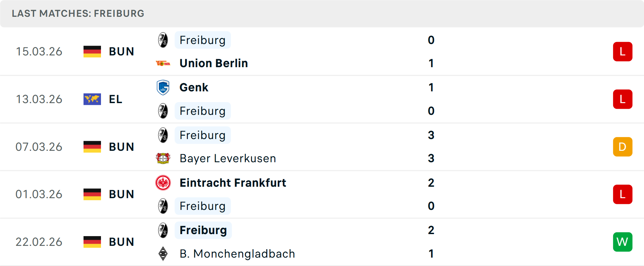Select the Union Berlin club logo
Viewport: 644px width, 266px height.
point(163,63)
